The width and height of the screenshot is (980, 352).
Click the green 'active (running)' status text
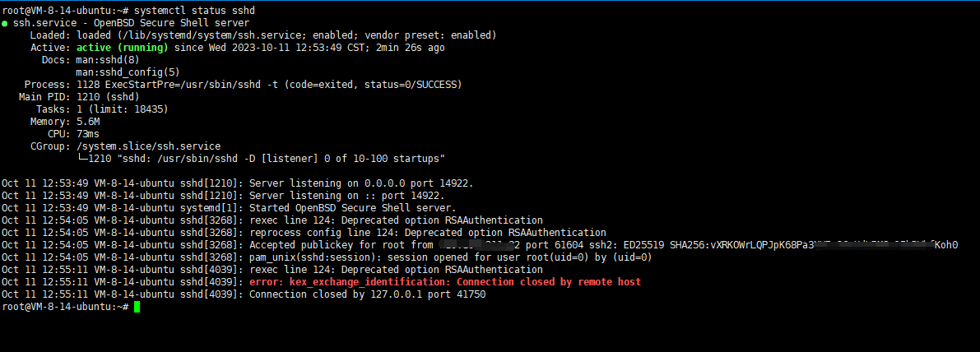(x=123, y=48)
